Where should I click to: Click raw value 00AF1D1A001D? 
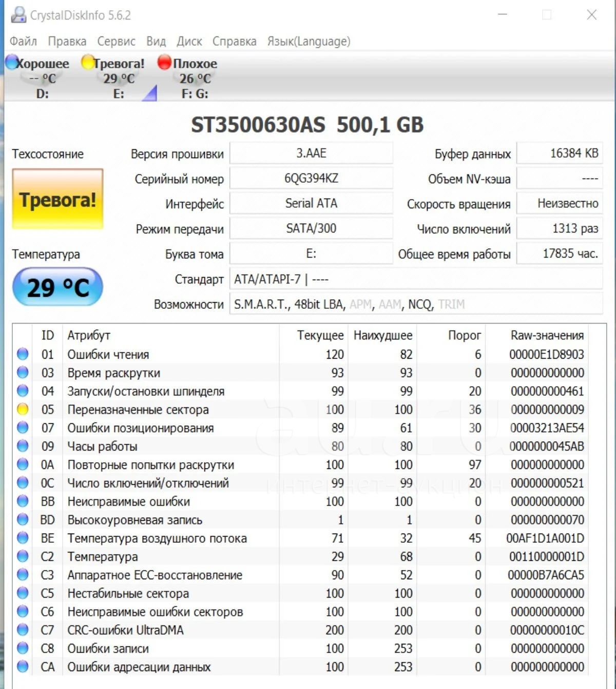point(545,538)
